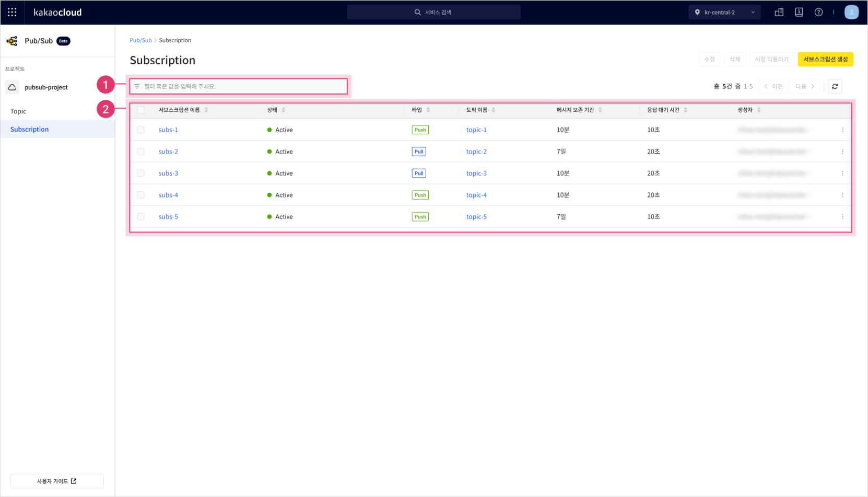Image resolution: width=868 pixels, height=497 pixels.
Task: Toggle the select-all checkbox in table header
Action: point(140,110)
